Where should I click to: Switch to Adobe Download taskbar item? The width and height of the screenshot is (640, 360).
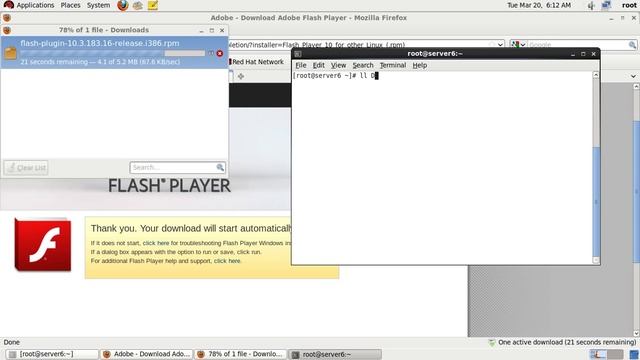pos(147,354)
